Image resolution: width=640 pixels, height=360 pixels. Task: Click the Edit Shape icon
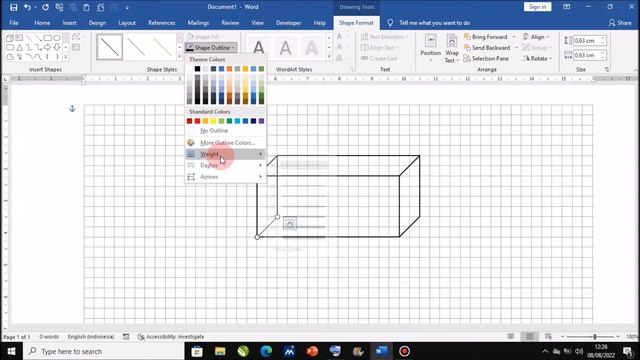coord(76,37)
